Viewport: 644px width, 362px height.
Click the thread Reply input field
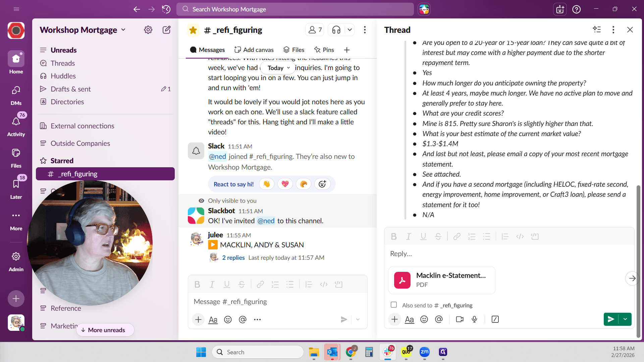click(509, 254)
